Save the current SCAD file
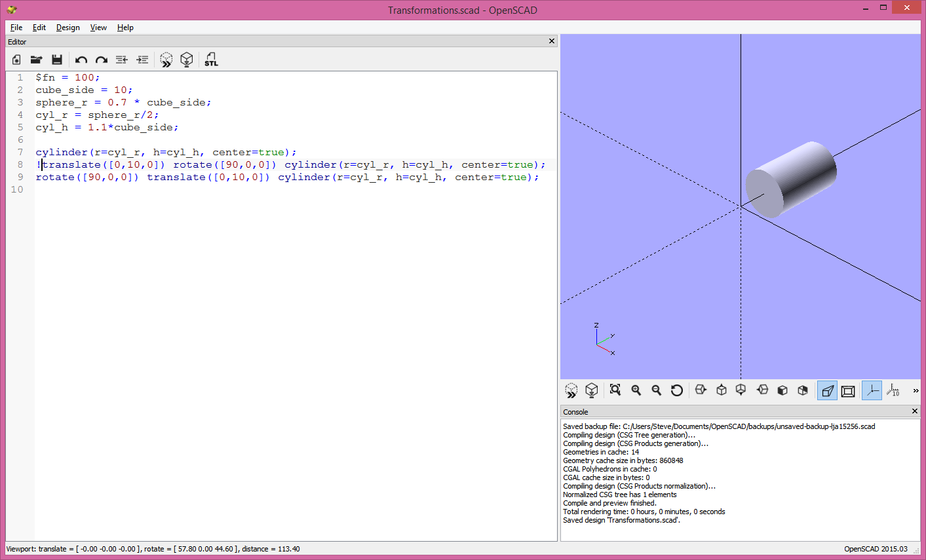Viewport: 926px width, 560px height. click(57, 60)
